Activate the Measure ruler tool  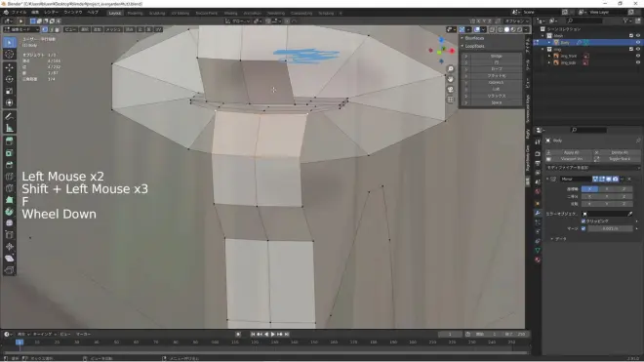[10, 128]
